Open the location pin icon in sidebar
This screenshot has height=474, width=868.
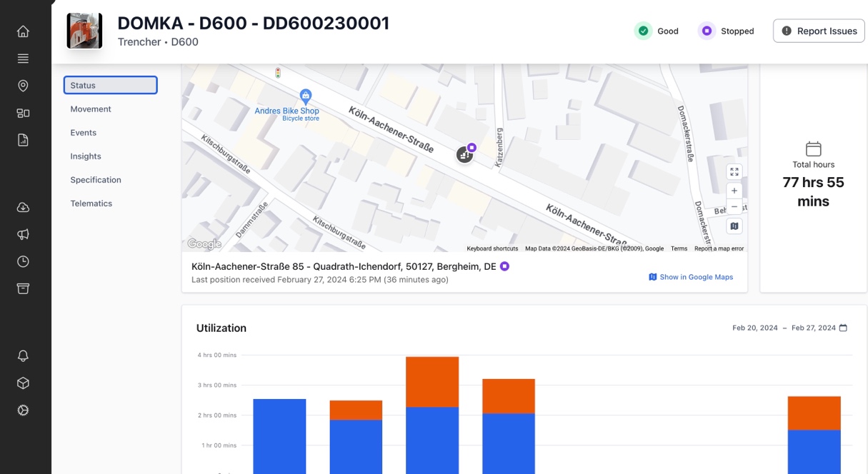click(23, 86)
